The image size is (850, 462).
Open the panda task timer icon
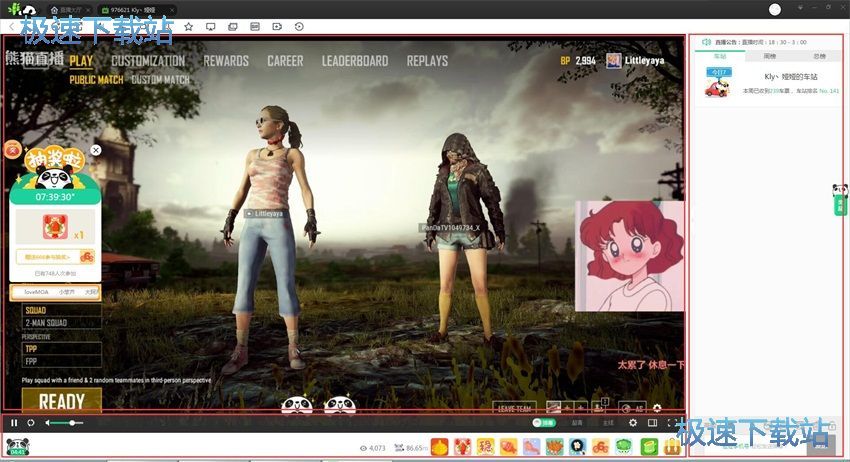18,447
